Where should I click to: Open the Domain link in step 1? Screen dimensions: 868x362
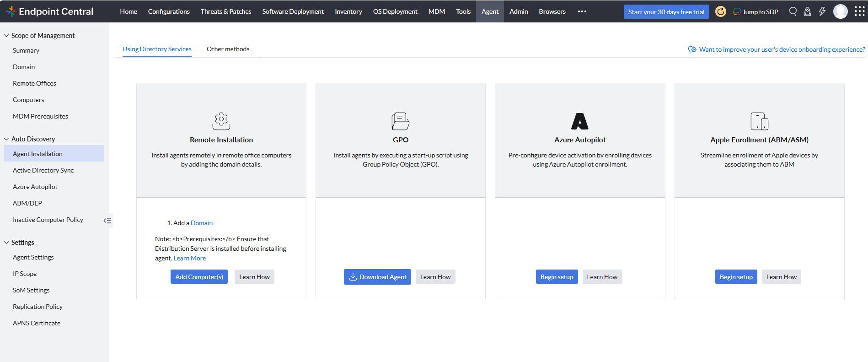(202, 223)
